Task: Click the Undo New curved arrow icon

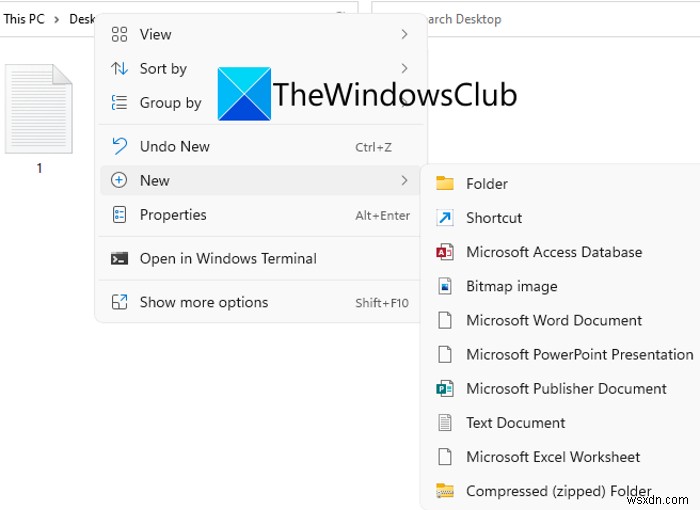Action: (x=119, y=146)
